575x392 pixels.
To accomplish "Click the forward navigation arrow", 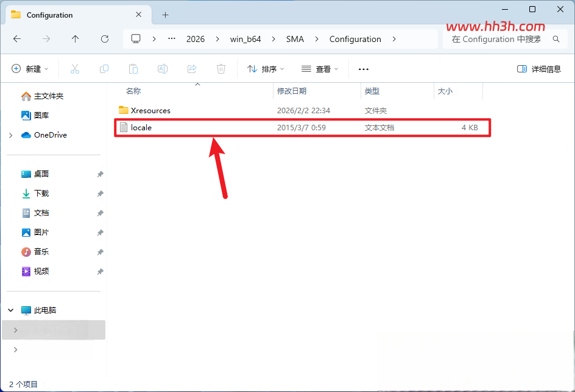I will [46, 39].
